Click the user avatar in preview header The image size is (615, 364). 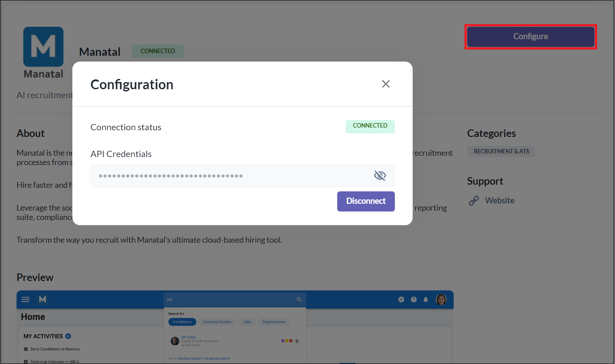coord(441,300)
